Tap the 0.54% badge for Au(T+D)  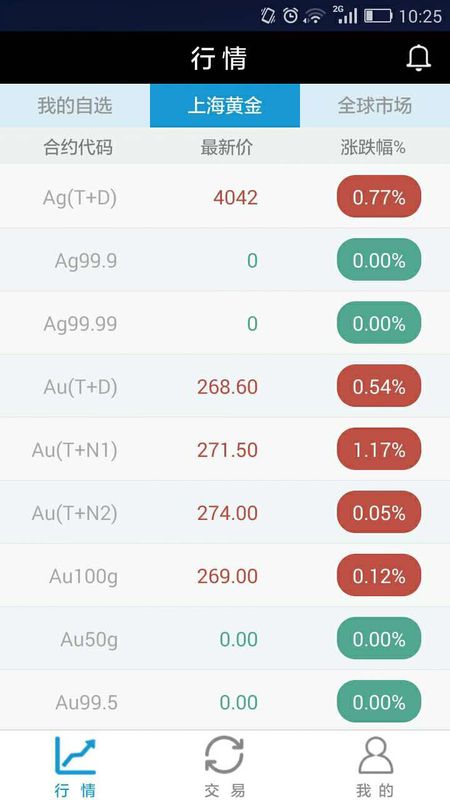pyautogui.click(x=379, y=386)
